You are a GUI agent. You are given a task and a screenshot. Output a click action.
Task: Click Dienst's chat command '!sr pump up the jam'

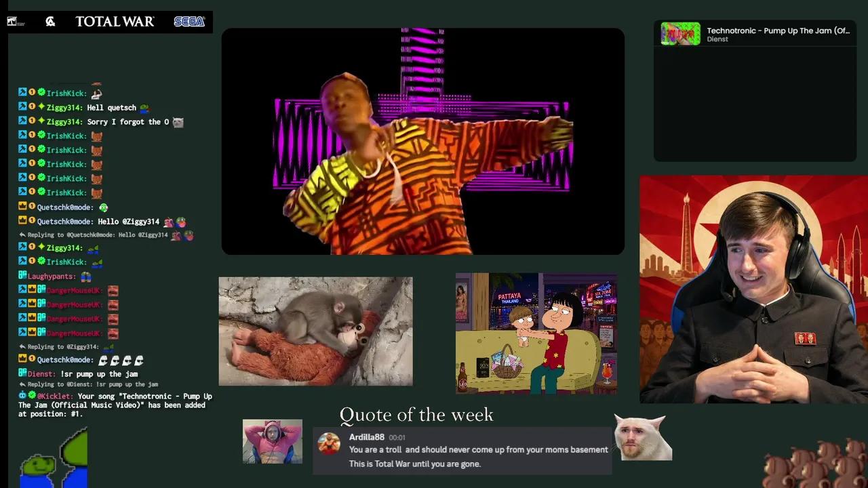point(99,374)
